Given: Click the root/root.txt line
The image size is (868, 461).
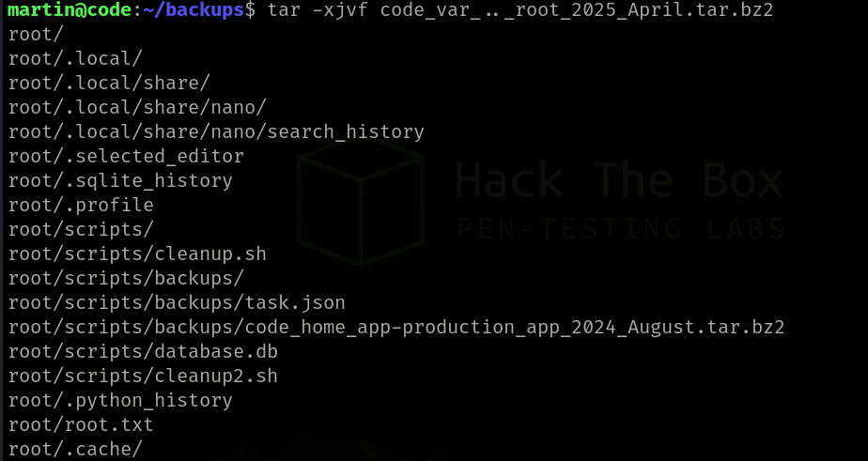Looking at the screenshot, I should point(81,424).
